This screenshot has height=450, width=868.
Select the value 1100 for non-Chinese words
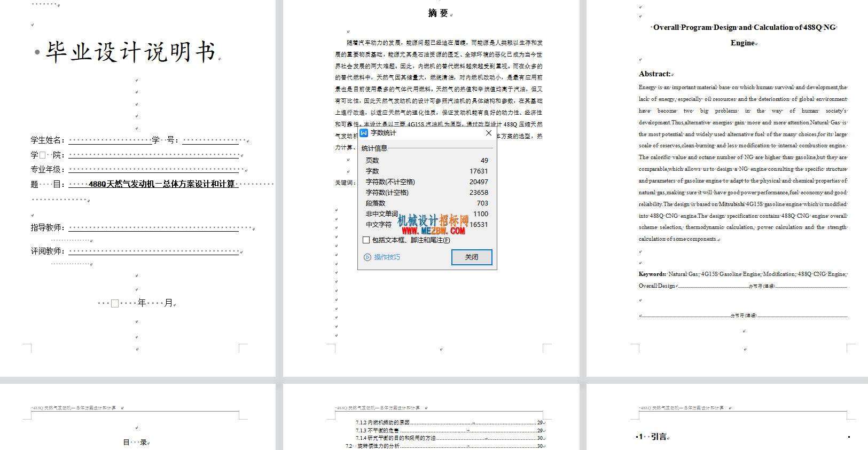pyautogui.click(x=481, y=214)
